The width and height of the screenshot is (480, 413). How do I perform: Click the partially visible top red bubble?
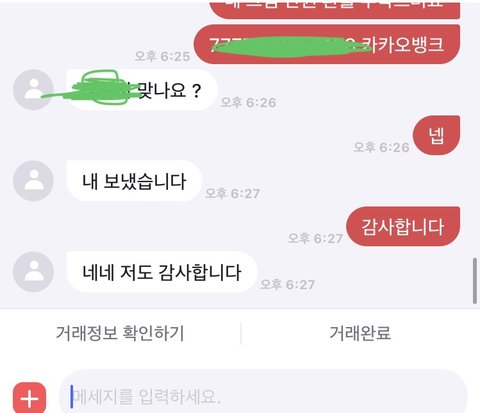335,10
